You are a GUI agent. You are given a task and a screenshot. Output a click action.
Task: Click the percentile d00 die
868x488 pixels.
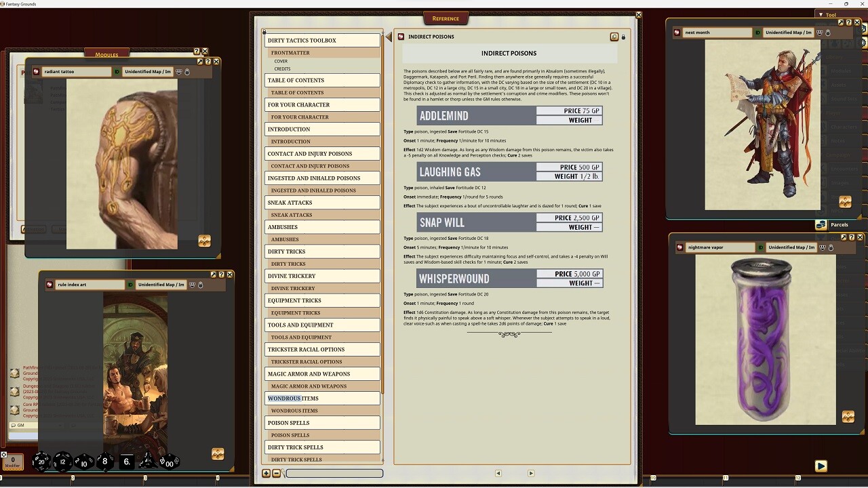pos(168,462)
